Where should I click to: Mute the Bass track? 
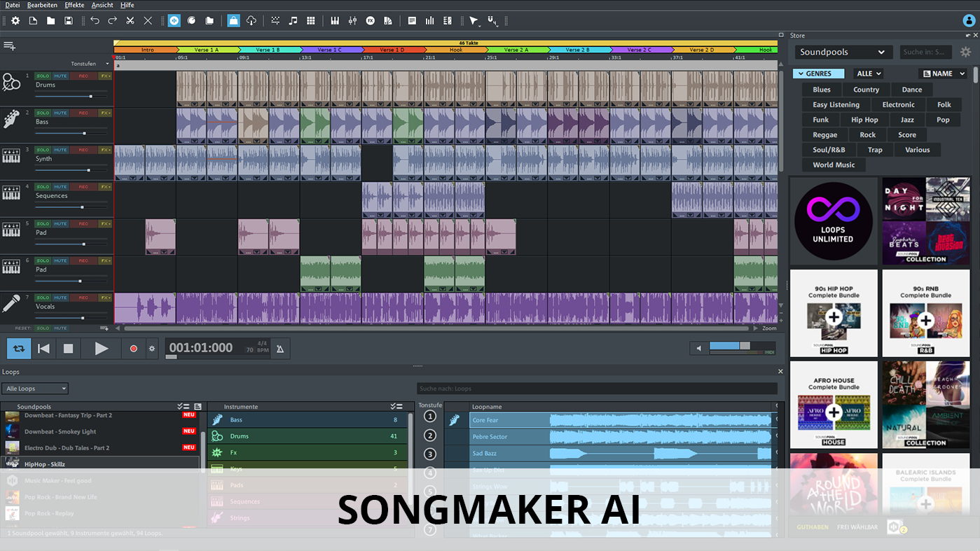coord(60,113)
